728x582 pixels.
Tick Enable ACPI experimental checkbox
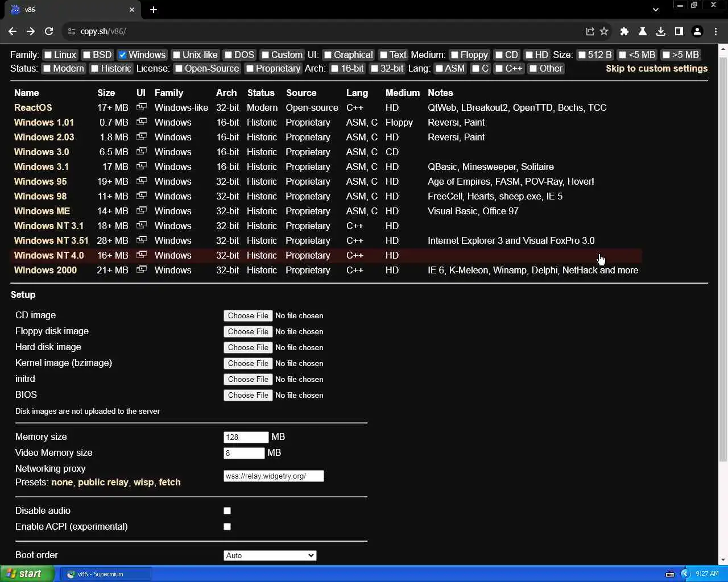click(x=227, y=526)
